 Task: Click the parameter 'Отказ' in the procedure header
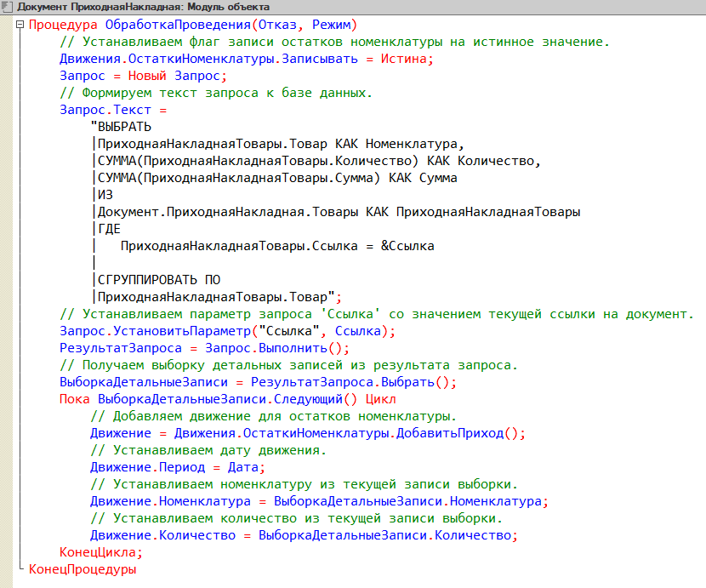point(277,25)
